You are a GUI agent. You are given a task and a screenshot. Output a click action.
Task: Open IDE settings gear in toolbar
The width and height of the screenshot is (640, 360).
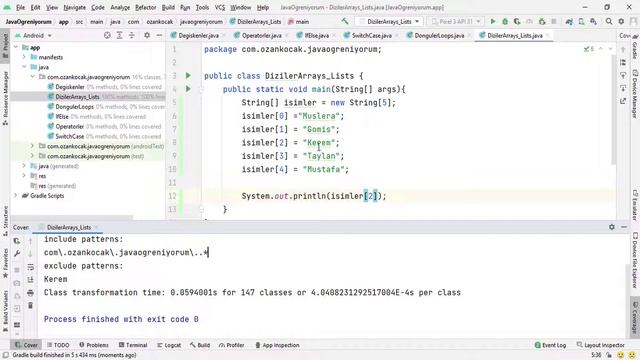pyautogui.click(x=621, y=21)
